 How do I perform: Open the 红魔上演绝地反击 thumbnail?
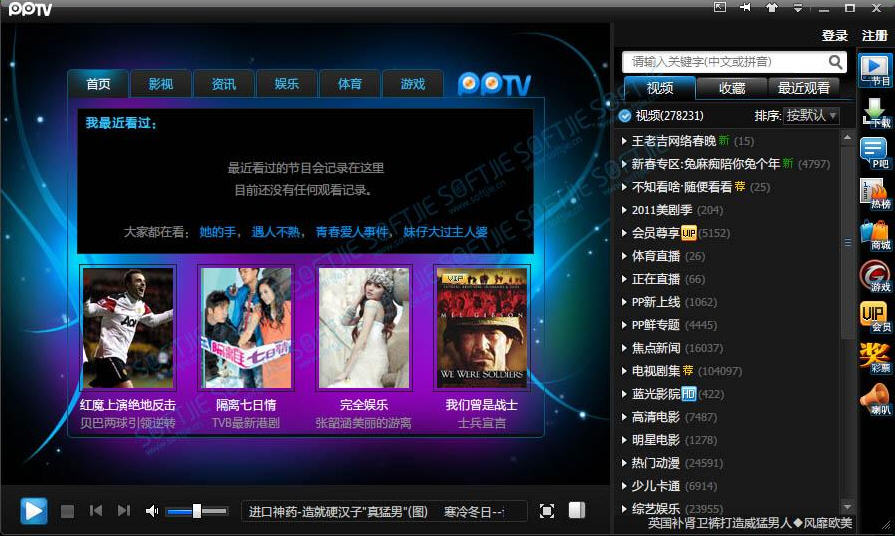pos(128,328)
